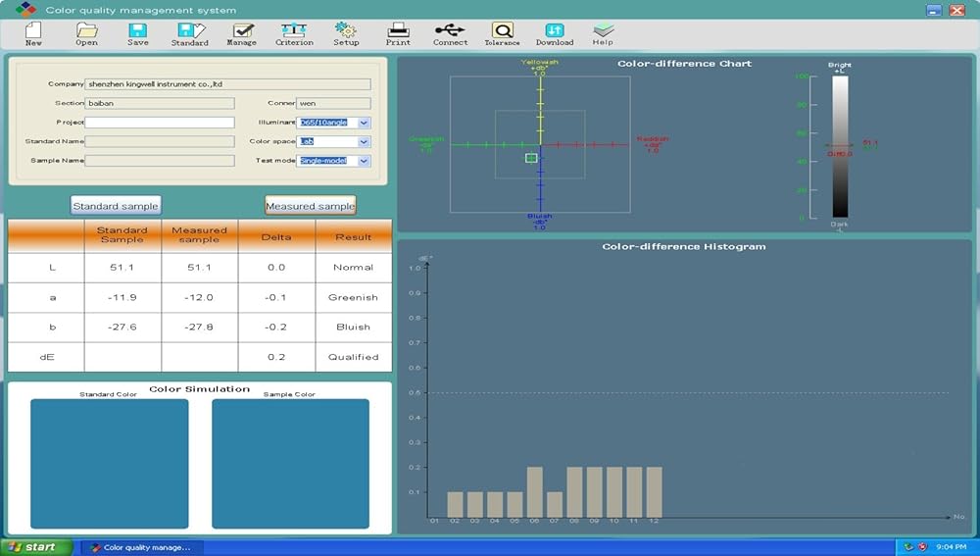The image size is (980, 556).
Task: Open Setup from the toolbar
Action: (x=346, y=32)
